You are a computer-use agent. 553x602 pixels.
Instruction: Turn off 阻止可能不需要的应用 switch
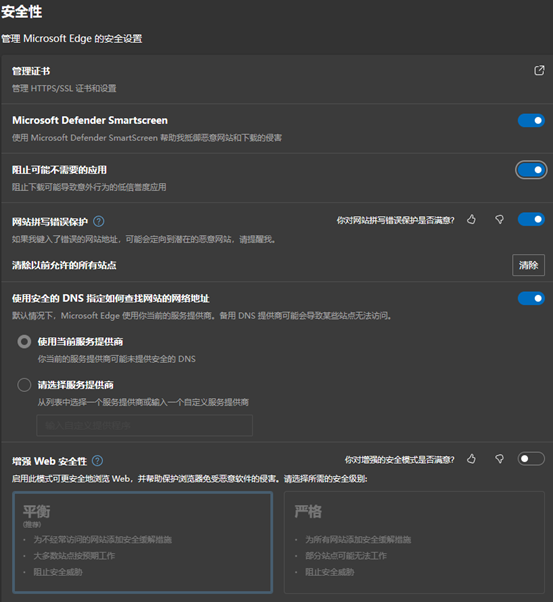[x=531, y=170]
